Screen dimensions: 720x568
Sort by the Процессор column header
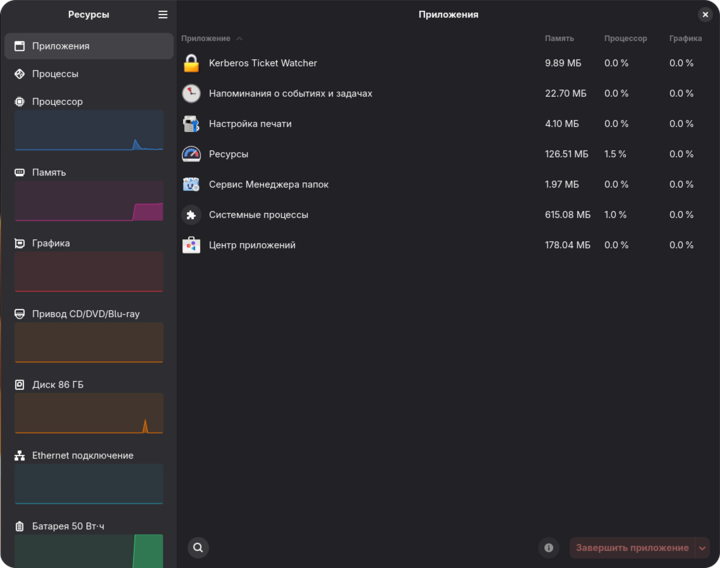pyautogui.click(x=625, y=39)
